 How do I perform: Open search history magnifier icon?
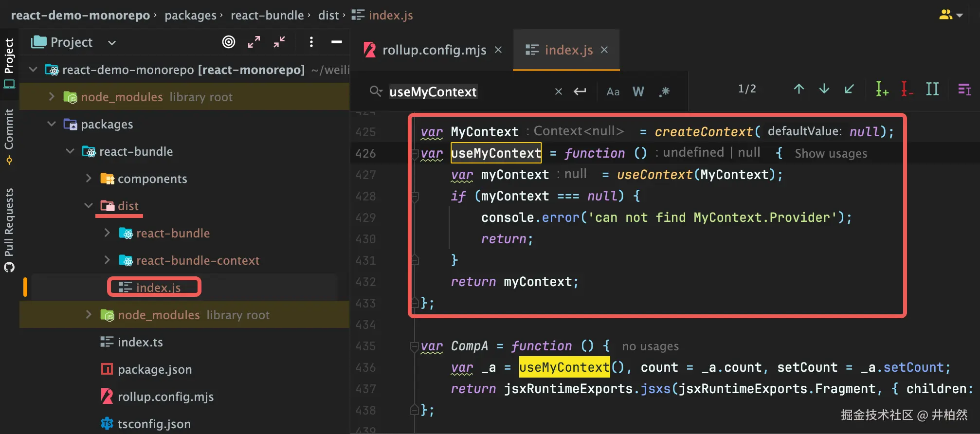coord(376,91)
